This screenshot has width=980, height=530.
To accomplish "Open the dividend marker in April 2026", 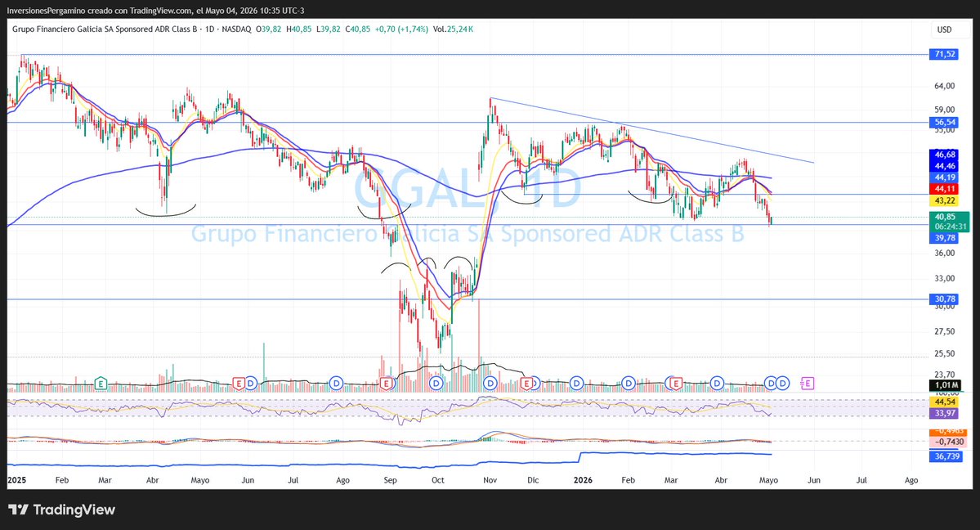I will [718, 383].
